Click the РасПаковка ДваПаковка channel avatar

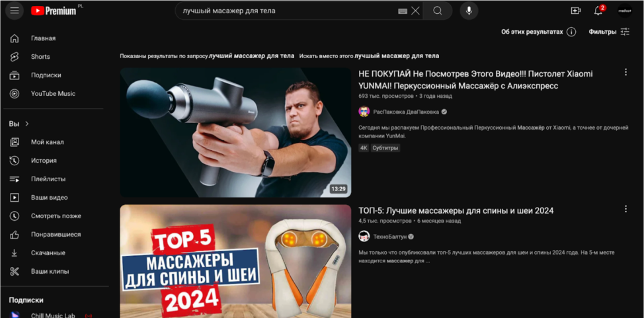point(364,112)
